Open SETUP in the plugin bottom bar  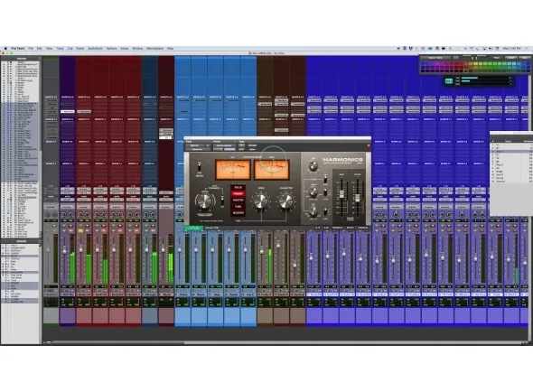coord(351,228)
